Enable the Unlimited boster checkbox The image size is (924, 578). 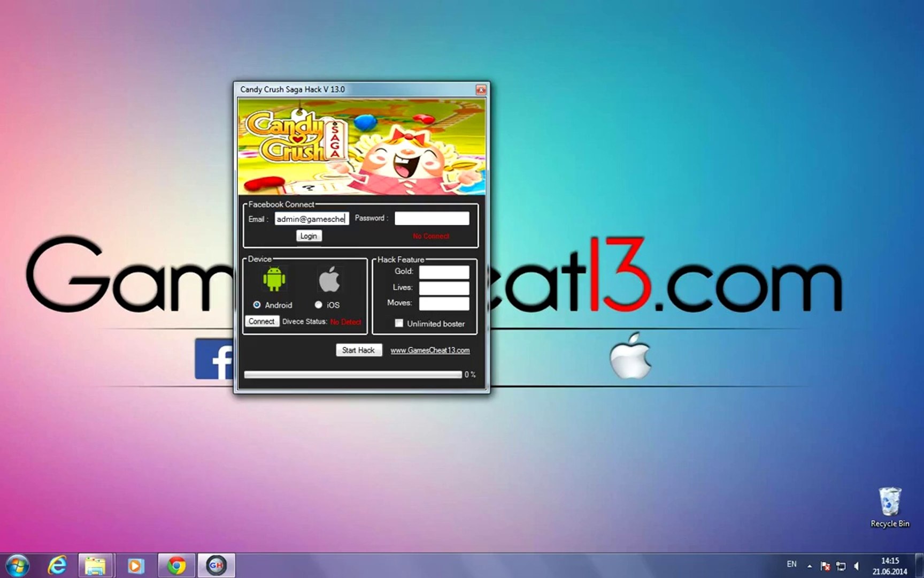click(399, 323)
